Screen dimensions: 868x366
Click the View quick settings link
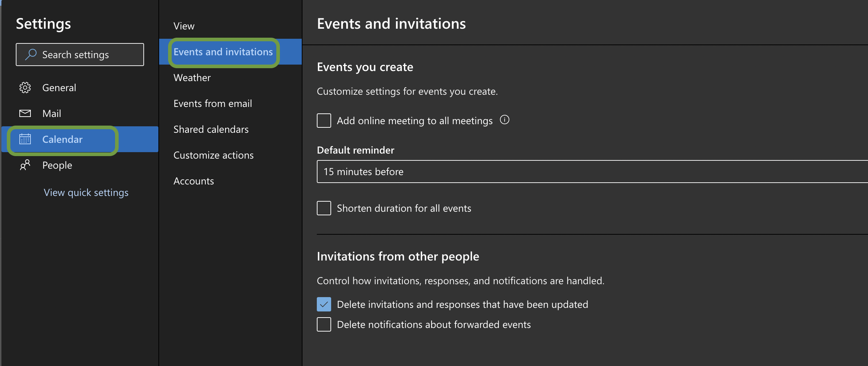click(x=86, y=192)
